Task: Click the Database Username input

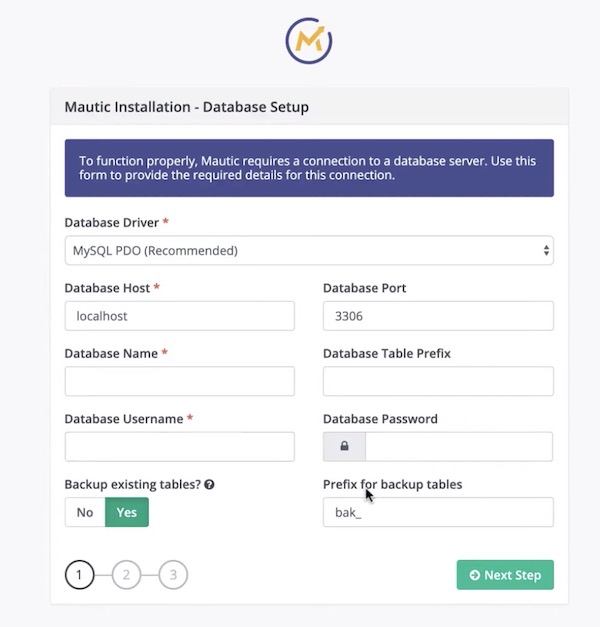Action: [x=180, y=446]
